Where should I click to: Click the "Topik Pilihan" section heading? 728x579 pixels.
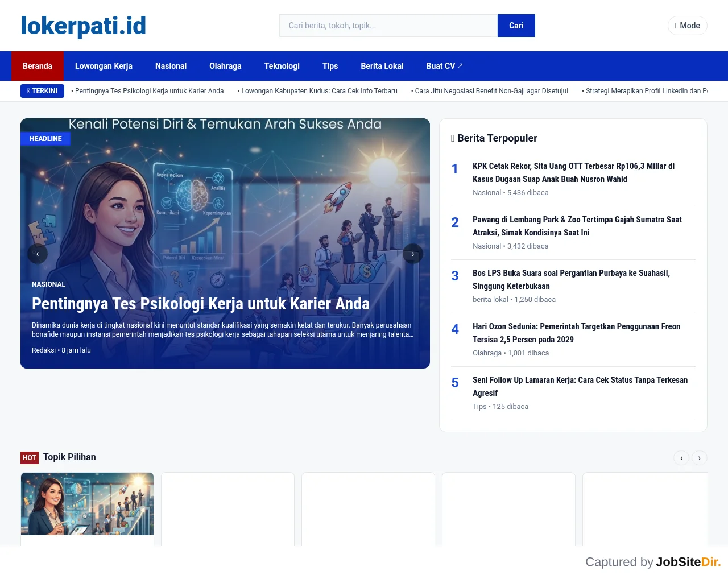pos(69,457)
